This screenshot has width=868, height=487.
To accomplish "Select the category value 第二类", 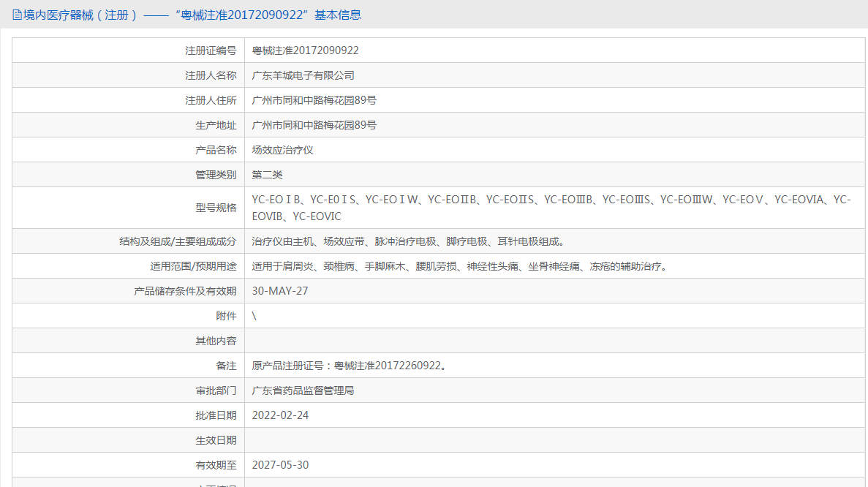I will (267, 175).
